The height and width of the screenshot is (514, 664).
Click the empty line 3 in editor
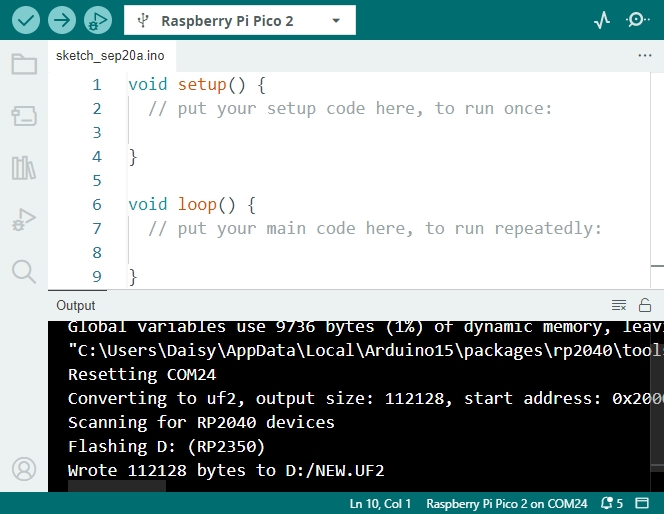click(x=381, y=133)
